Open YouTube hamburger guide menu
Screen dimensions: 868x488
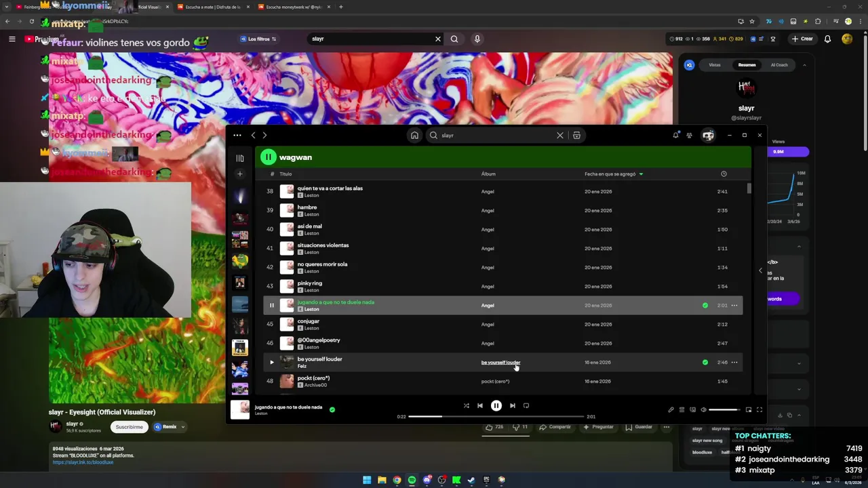12,39
